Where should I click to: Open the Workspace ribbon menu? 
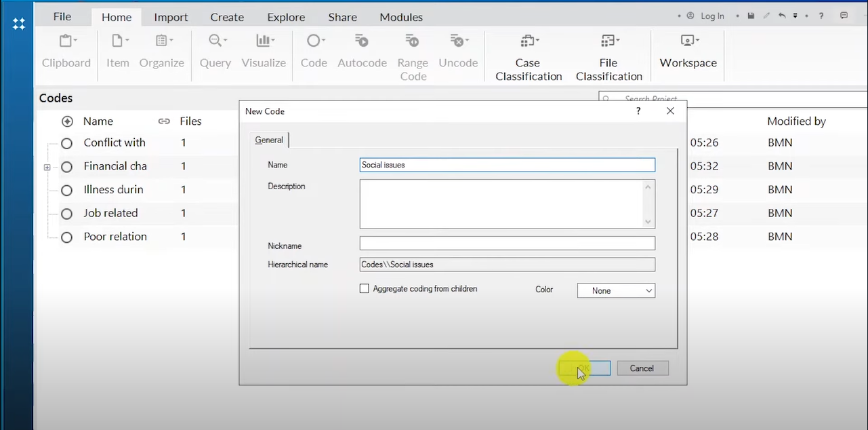[688, 51]
